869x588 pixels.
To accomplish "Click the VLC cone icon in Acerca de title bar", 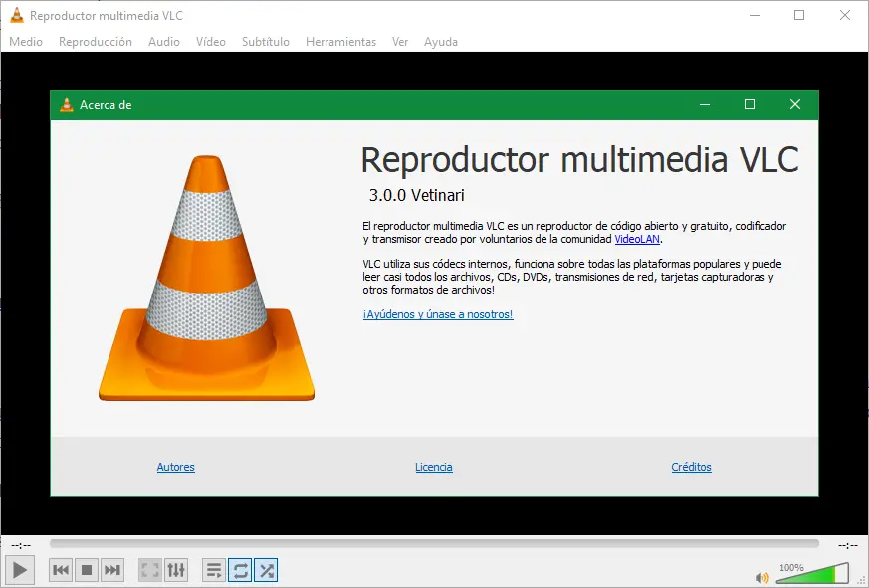I will [x=67, y=104].
